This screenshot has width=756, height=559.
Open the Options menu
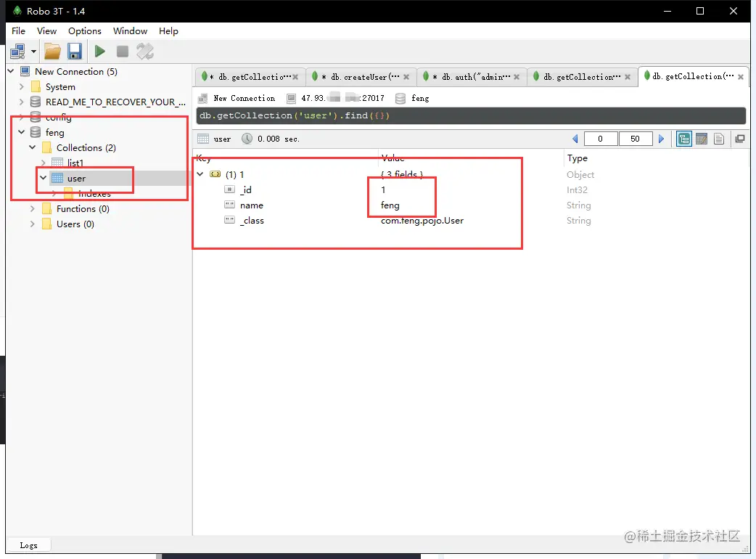[x=85, y=31]
